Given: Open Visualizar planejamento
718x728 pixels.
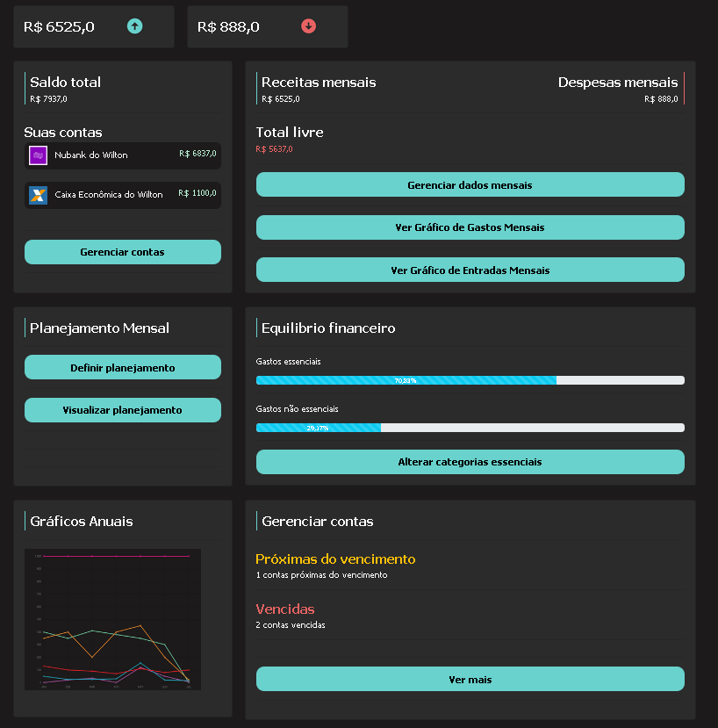Looking at the screenshot, I should (x=122, y=409).
